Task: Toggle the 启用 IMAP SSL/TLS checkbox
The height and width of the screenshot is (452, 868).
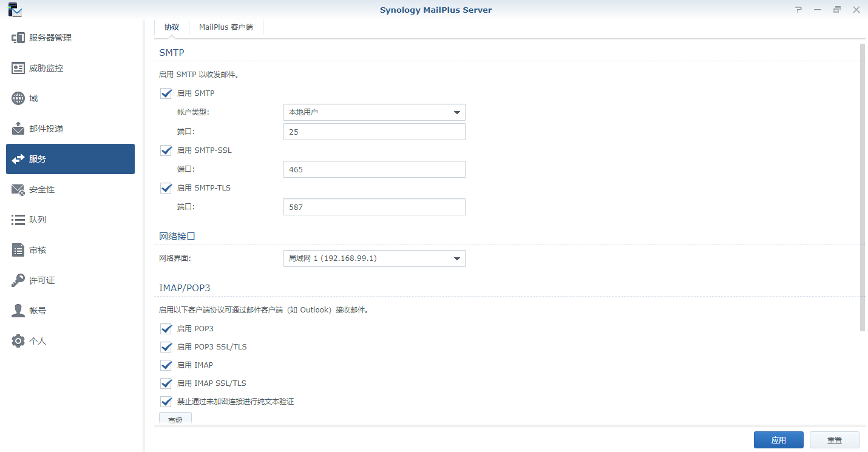Action: [x=166, y=383]
